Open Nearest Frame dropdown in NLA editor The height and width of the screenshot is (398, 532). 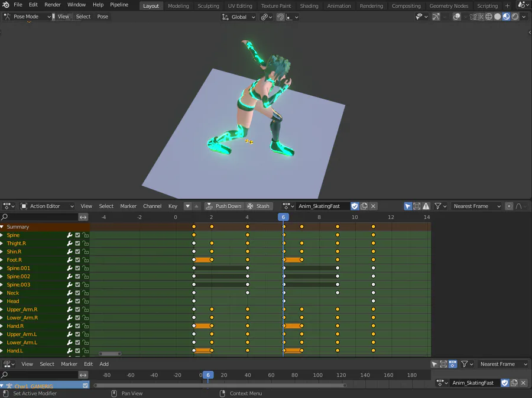[x=502, y=364]
